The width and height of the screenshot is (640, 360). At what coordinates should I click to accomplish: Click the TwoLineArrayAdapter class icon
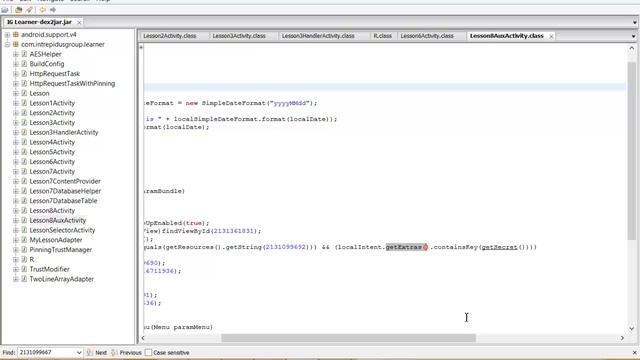coord(24,279)
